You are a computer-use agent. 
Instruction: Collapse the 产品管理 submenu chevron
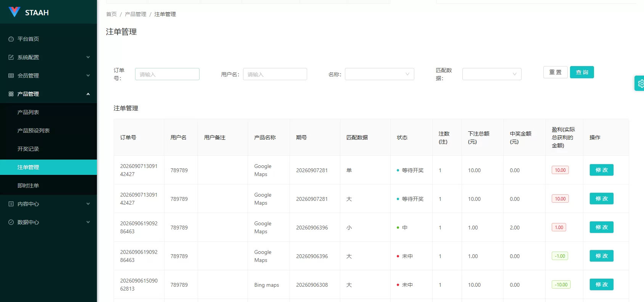pos(88,94)
